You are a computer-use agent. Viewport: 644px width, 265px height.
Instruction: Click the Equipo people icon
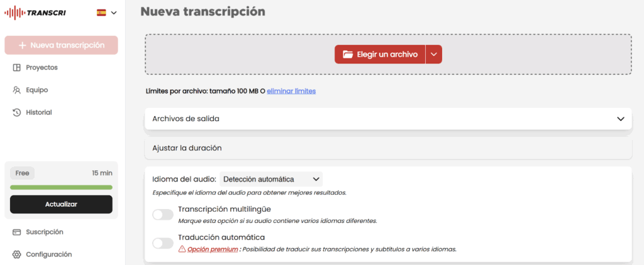tap(17, 90)
